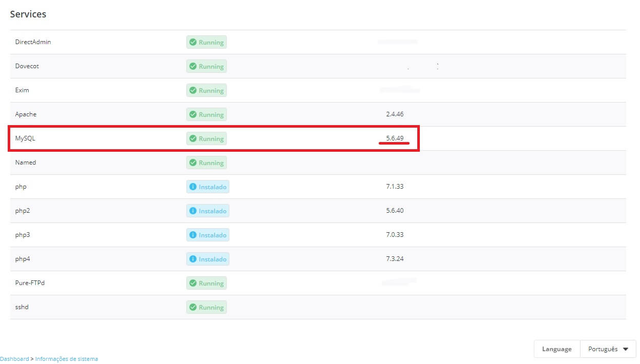Click the green check icon in the Named row
640x364 pixels.
coord(193,163)
